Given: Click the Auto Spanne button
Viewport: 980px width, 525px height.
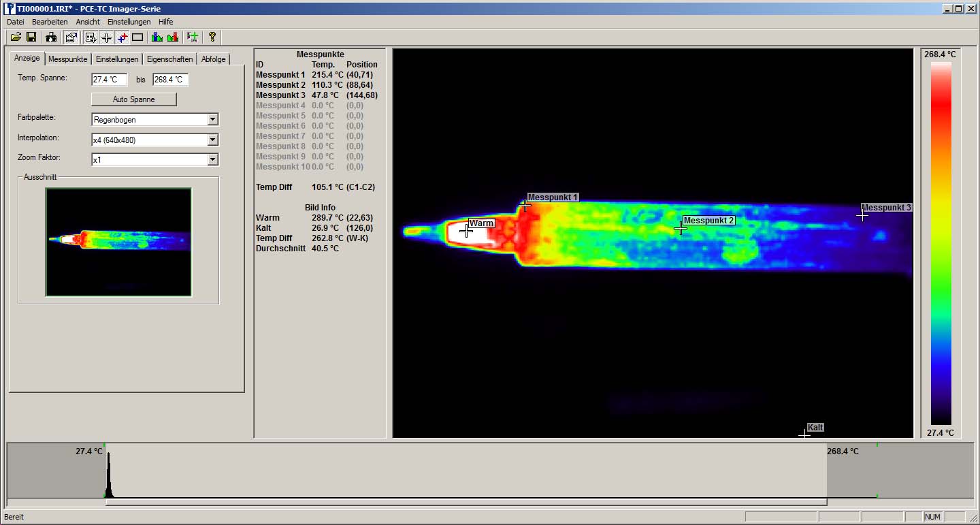Looking at the screenshot, I should pyautogui.click(x=133, y=99).
